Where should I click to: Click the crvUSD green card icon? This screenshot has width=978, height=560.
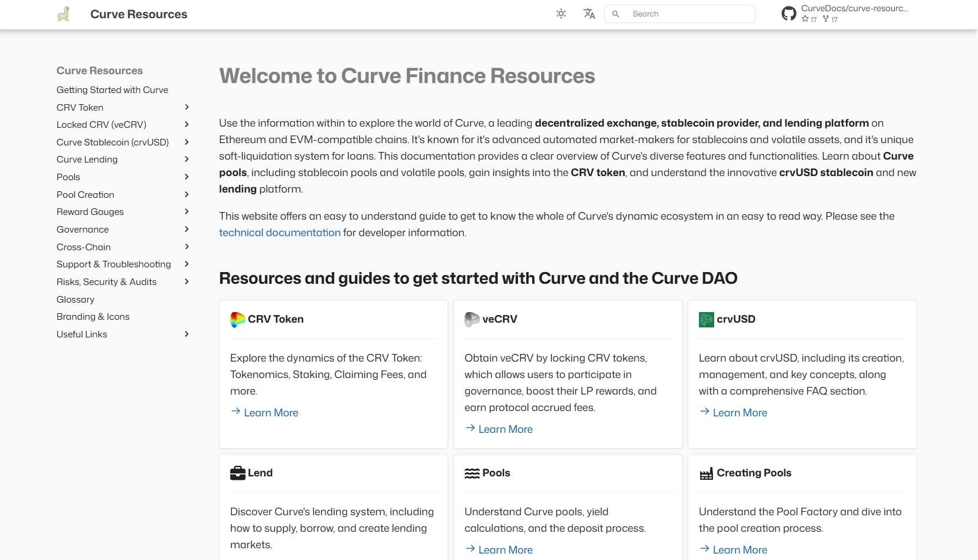coord(707,319)
